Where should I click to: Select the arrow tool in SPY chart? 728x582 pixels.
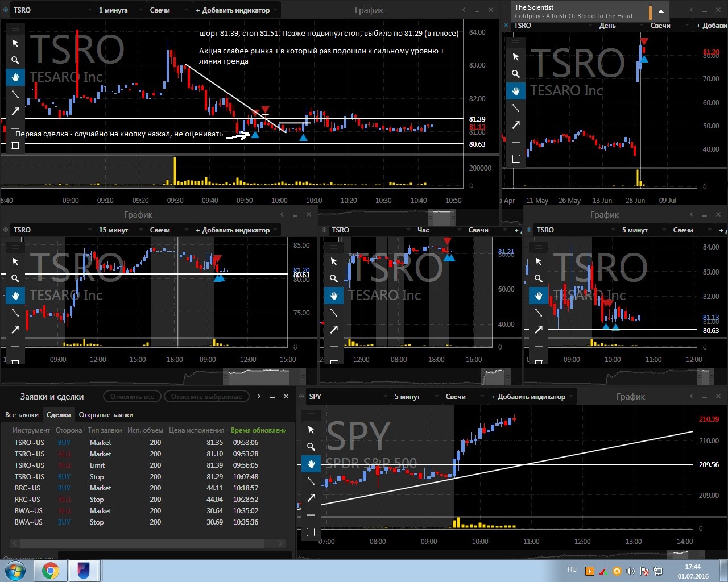(x=311, y=498)
